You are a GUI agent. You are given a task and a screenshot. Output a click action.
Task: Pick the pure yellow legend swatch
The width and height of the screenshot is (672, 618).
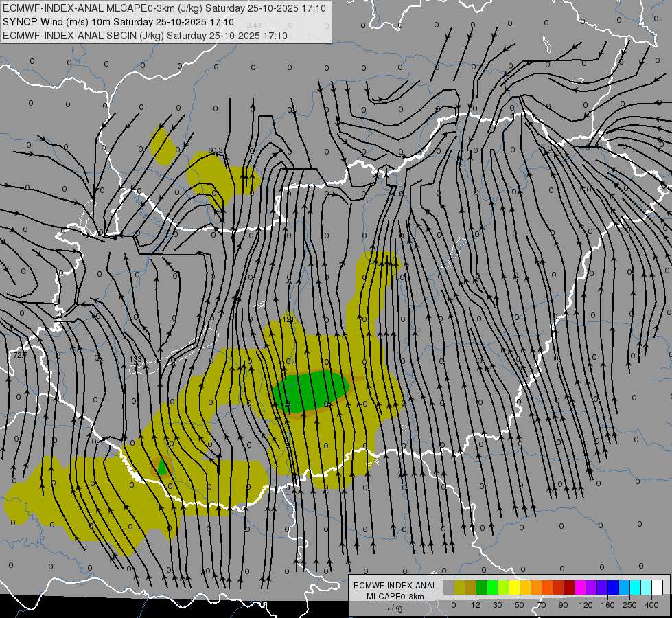pyautogui.click(x=514, y=587)
